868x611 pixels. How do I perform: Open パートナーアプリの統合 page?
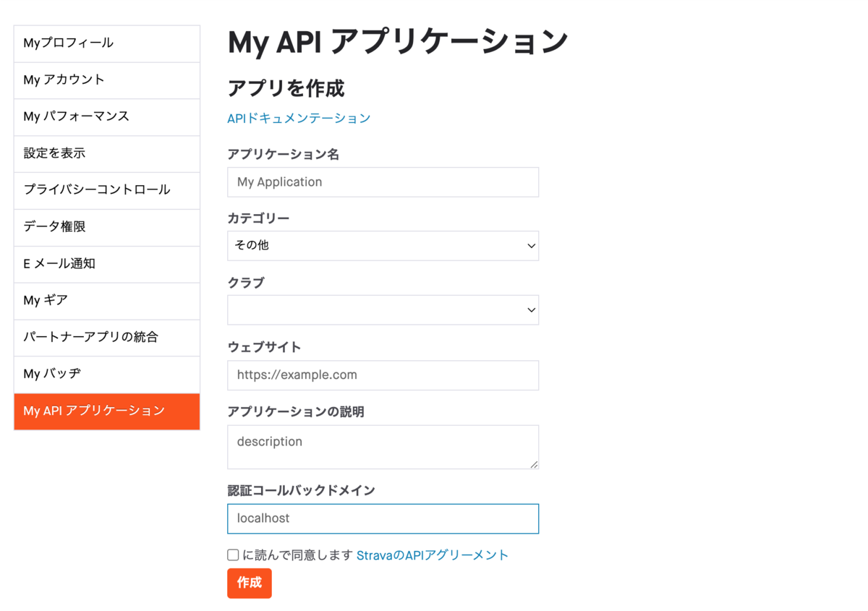pyautogui.click(x=106, y=338)
